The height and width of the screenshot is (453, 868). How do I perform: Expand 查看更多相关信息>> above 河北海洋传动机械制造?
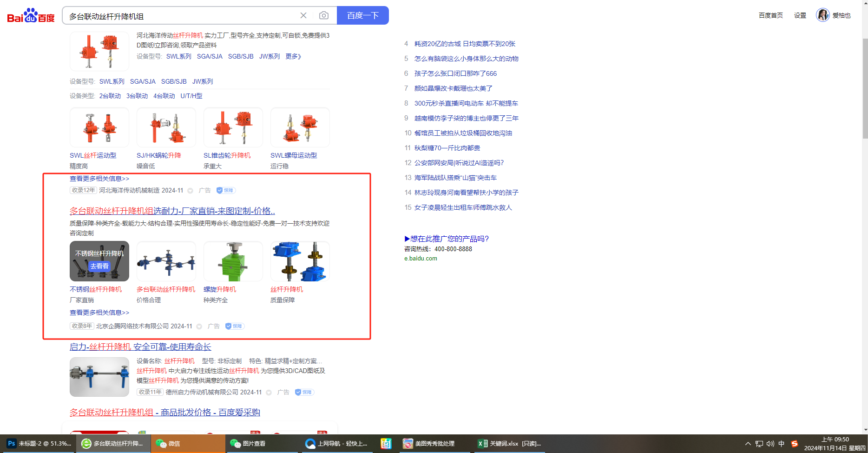pyautogui.click(x=99, y=179)
